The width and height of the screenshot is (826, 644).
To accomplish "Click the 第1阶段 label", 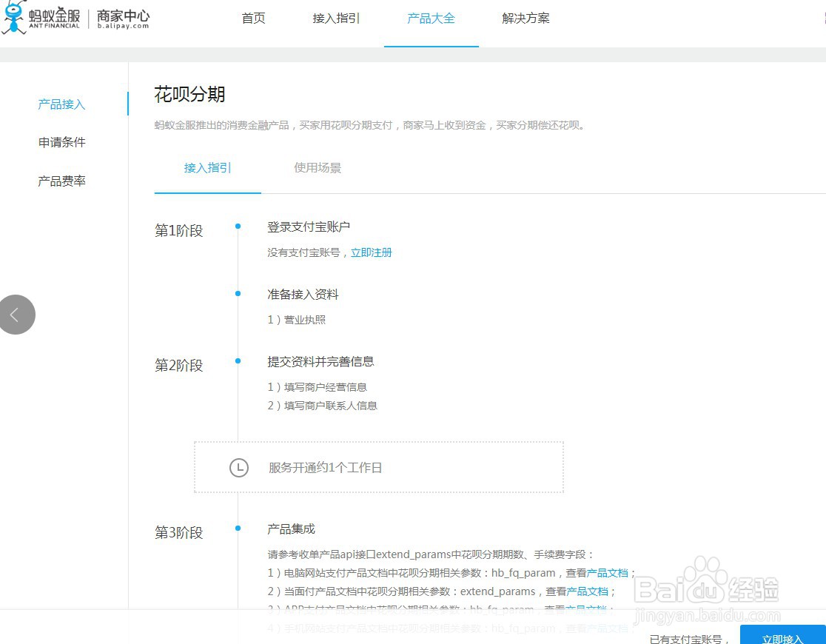I will click(x=178, y=231).
